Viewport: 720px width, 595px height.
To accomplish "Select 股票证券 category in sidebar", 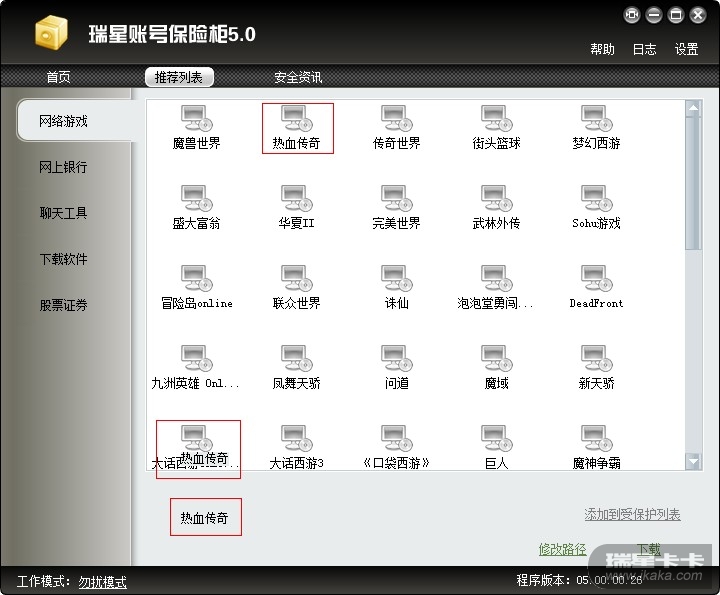I will pos(63,304).
